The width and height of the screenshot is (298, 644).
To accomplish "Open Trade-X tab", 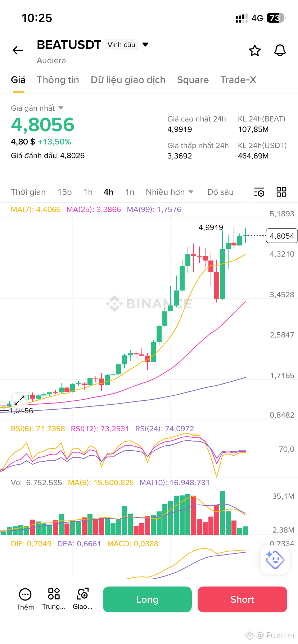I will [238, 80].
